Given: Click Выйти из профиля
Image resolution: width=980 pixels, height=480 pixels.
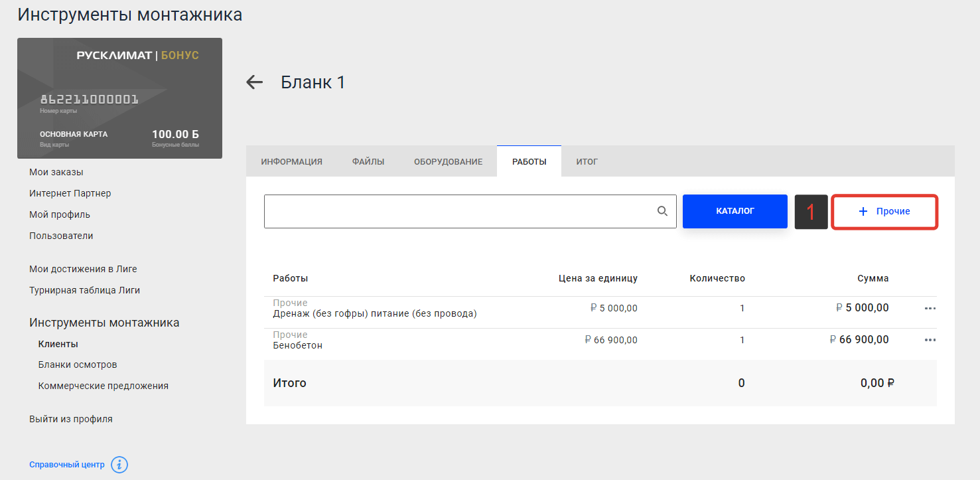Looking at the screenshot, I should click(71, 419).
